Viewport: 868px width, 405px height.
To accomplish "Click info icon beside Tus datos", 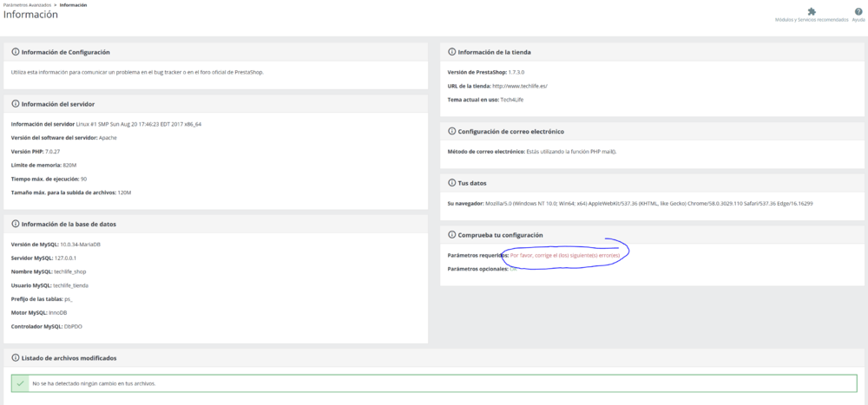I will coord(451,183).
